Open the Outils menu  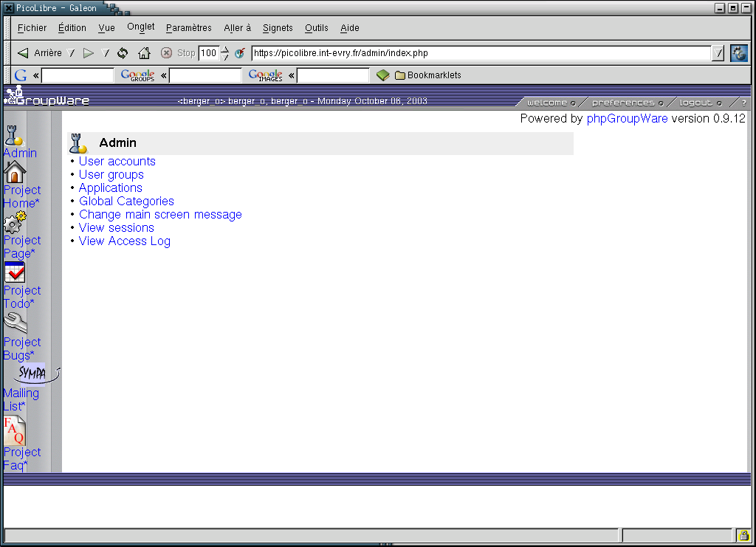tap(316, 28)
